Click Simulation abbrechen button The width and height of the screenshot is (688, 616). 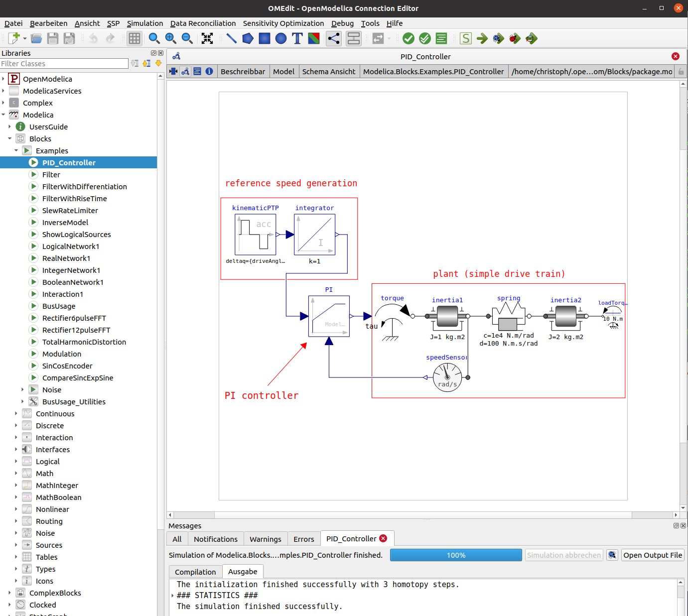pyautogui.click(x=564, y=555)
